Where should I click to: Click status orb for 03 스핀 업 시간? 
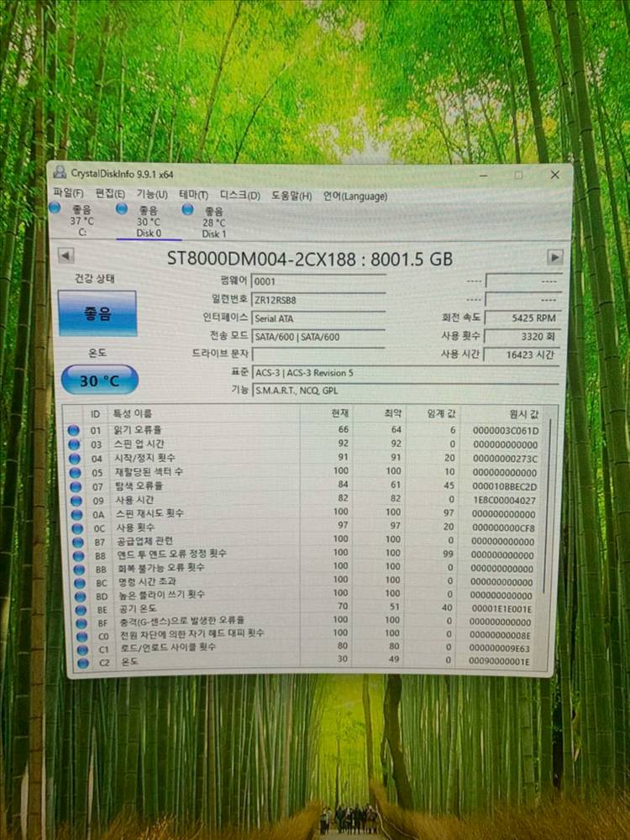(75, 444)
